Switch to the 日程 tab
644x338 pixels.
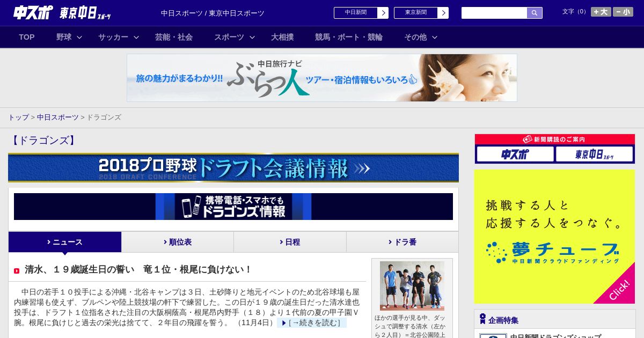(290, 242)
